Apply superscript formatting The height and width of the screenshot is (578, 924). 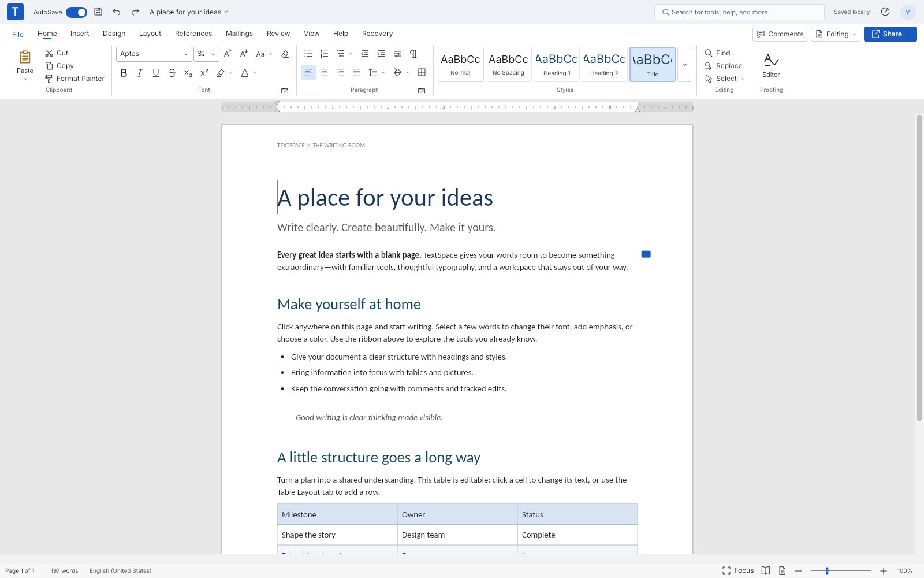pyautogui.click(x=204, y=73)
